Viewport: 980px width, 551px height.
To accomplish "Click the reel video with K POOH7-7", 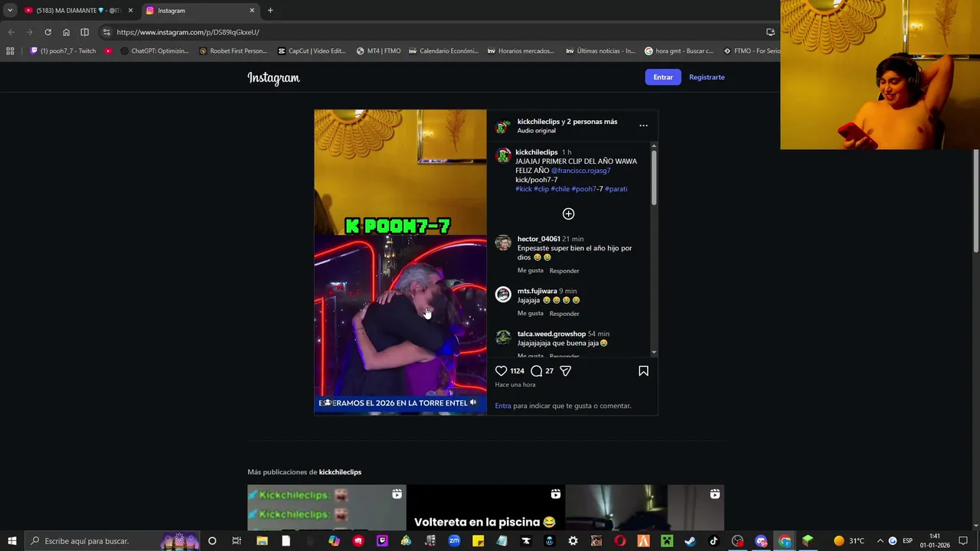I will coord(400,262).
